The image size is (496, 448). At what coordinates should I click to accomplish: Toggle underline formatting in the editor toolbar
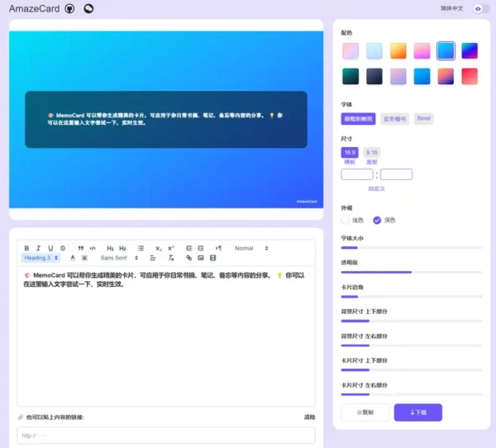pyautogui.click(x=50, y=248)
